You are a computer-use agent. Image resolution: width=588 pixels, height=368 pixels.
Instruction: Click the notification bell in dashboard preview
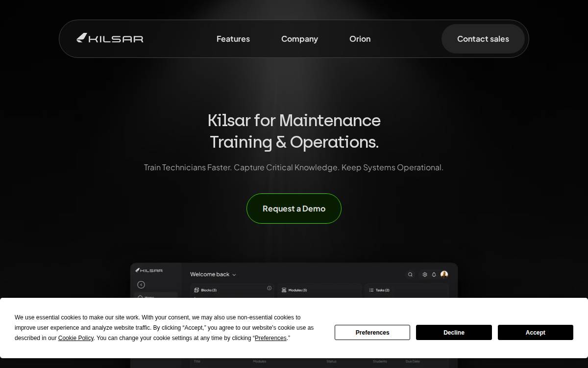point(434,275)
